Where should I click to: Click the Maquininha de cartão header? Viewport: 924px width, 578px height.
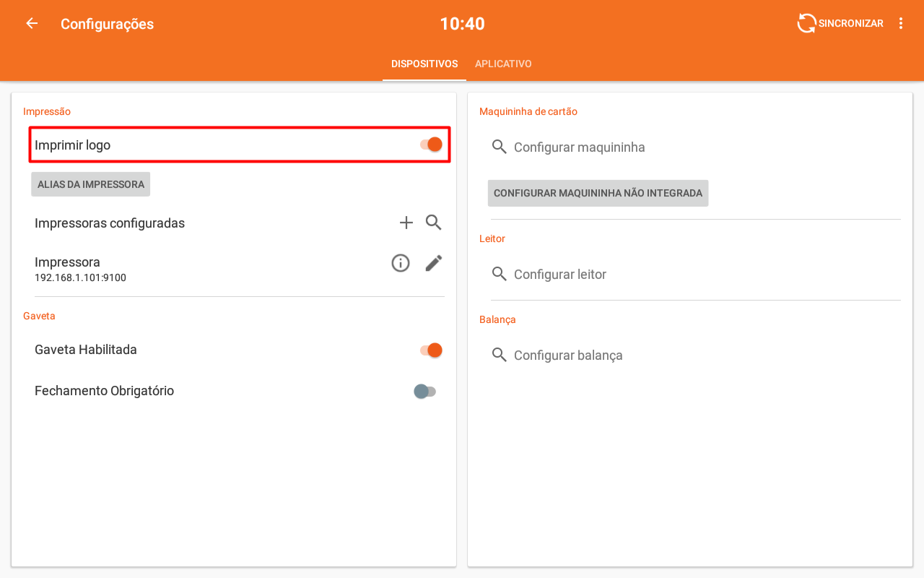coord(528,111)
